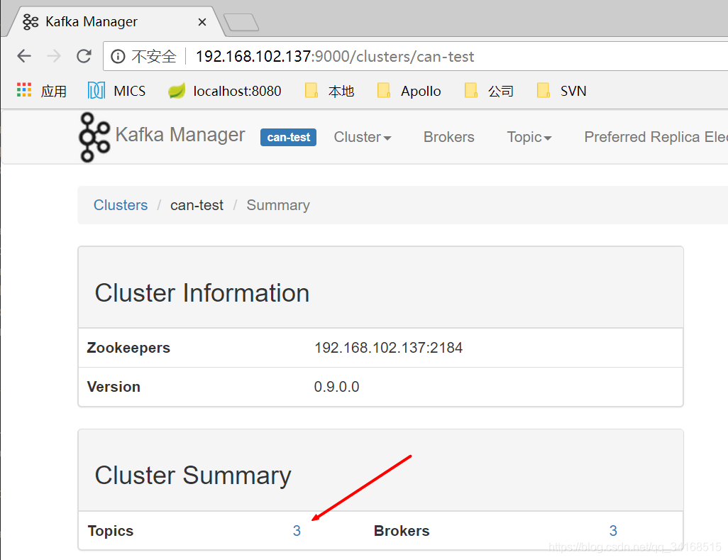Click the site info icon in address bar
Screen dimensions: 728x560
118,57
